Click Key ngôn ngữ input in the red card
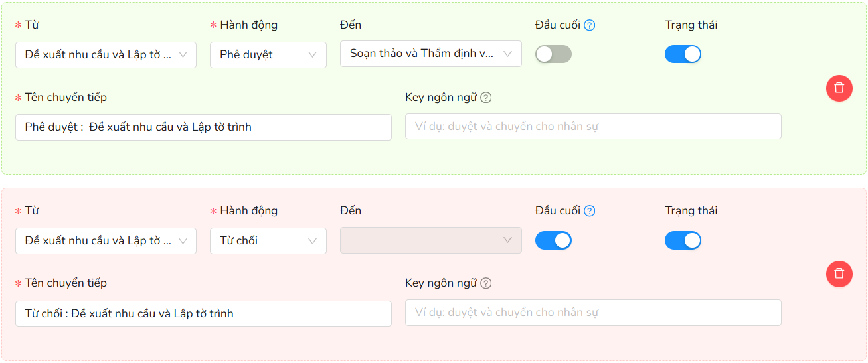Viewport: 868px width, 363px height. pyautogui.click(x=593, y=312)
